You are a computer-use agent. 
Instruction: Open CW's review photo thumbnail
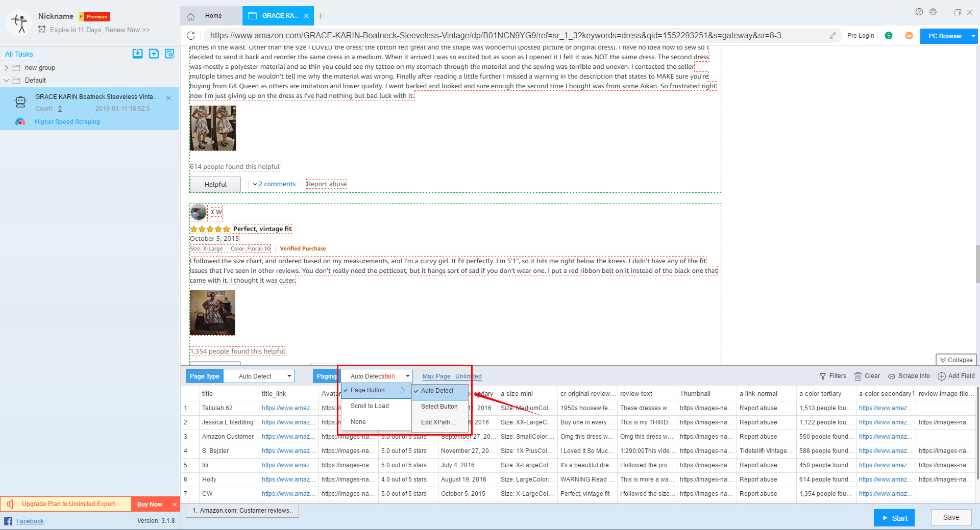212,313
